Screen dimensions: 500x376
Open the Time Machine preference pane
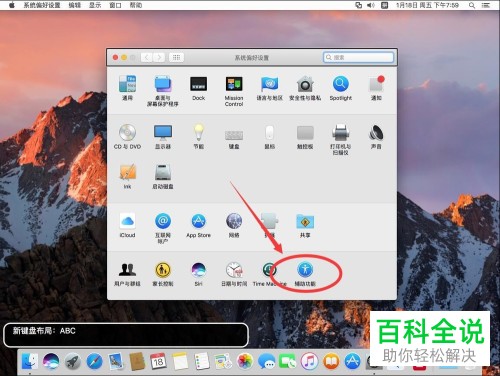(269, 274)
